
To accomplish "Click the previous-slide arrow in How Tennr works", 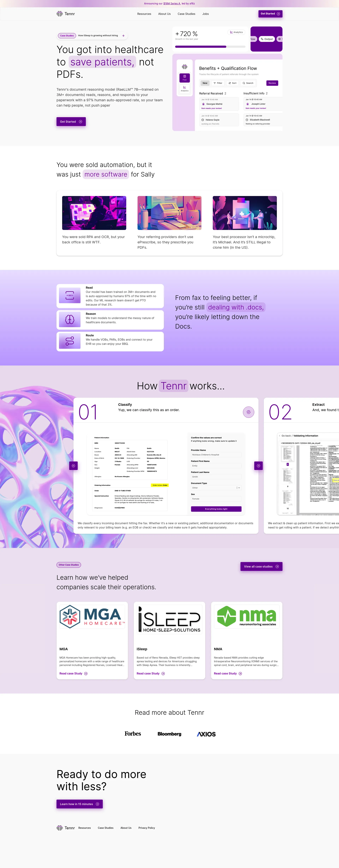I will (73, 466).
